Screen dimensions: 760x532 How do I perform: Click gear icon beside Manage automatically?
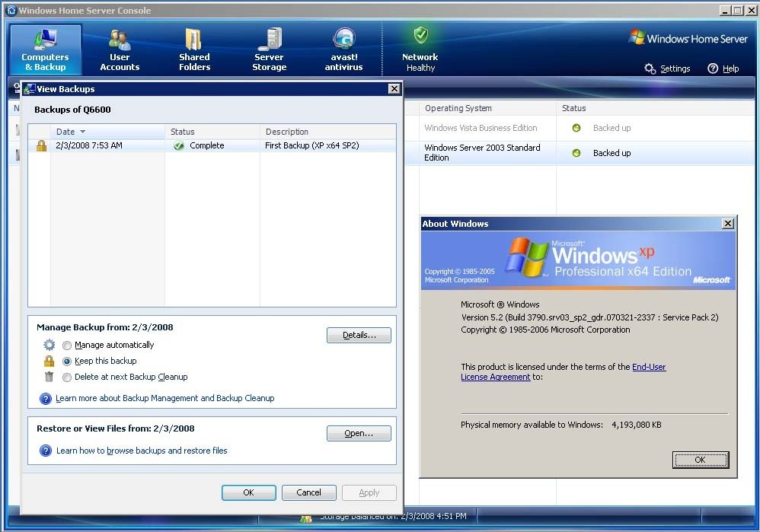49,345
